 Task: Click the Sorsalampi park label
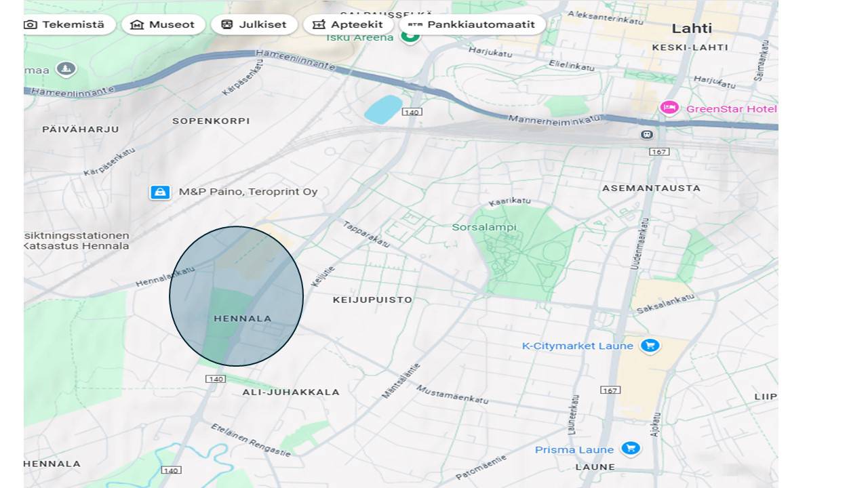click(x=484, y=227)
